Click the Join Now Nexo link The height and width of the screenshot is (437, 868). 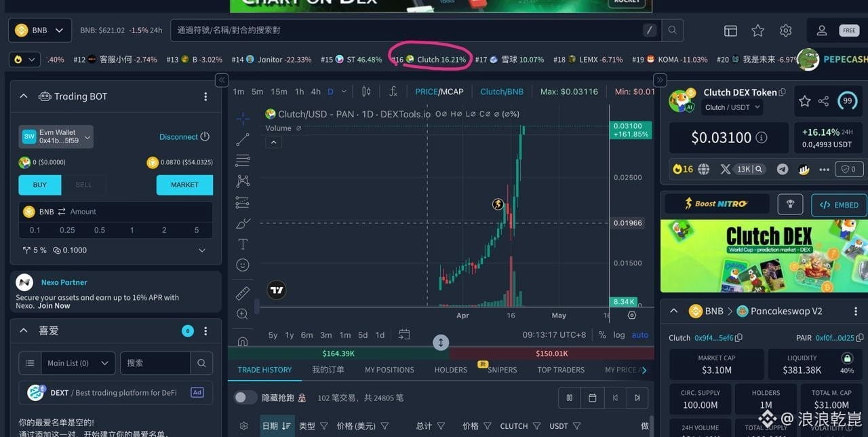[x=54, y=306]
